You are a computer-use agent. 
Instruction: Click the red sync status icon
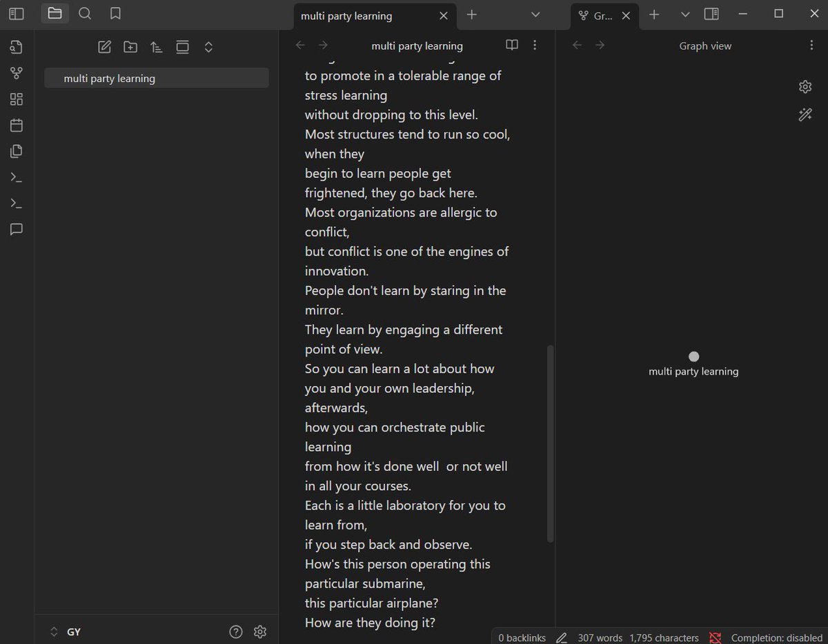pyautogui.click(x=715, y=638)
